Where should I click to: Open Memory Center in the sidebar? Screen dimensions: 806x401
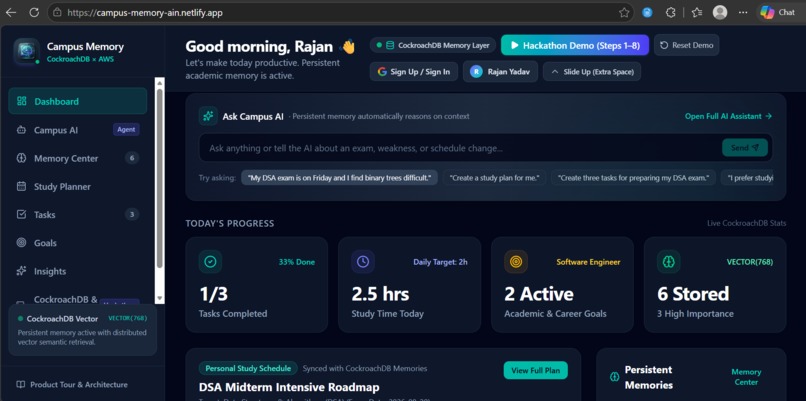78,158
